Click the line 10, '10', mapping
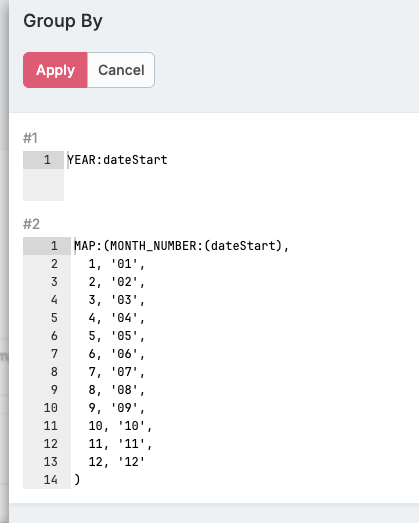The height and width of the screenshot is (523, 419). coord(120,426)
